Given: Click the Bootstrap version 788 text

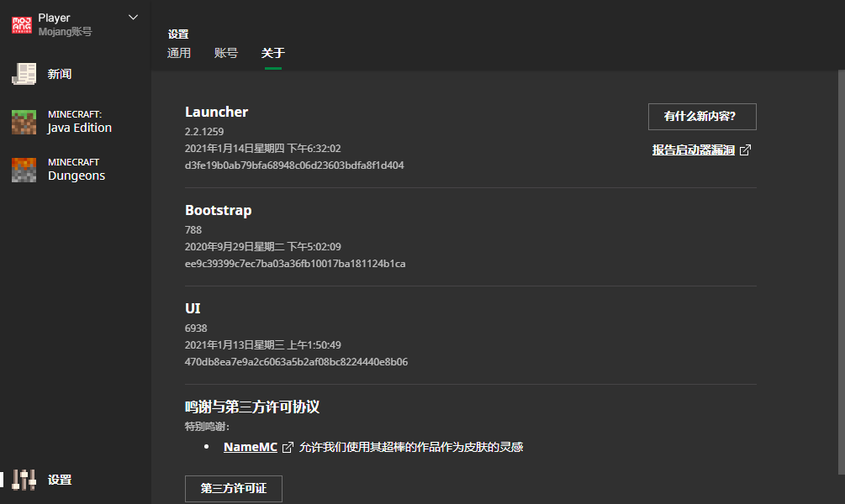Looking at the screenshot, I should pos(193,230).
